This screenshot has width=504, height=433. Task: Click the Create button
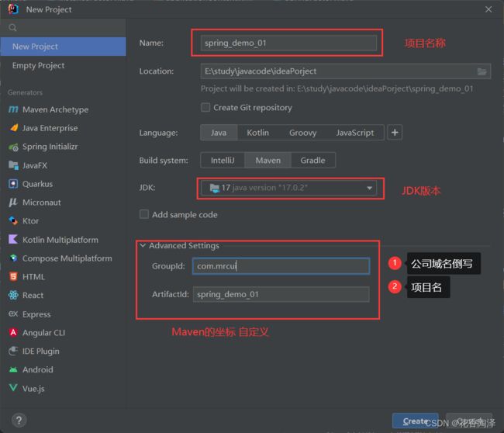point(416,421)
